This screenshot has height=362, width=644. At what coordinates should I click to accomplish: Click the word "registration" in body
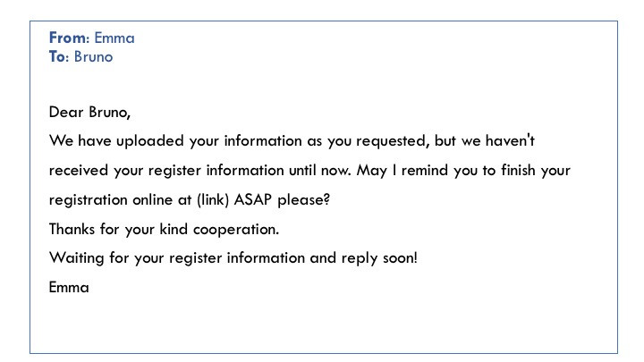(89, 200)
